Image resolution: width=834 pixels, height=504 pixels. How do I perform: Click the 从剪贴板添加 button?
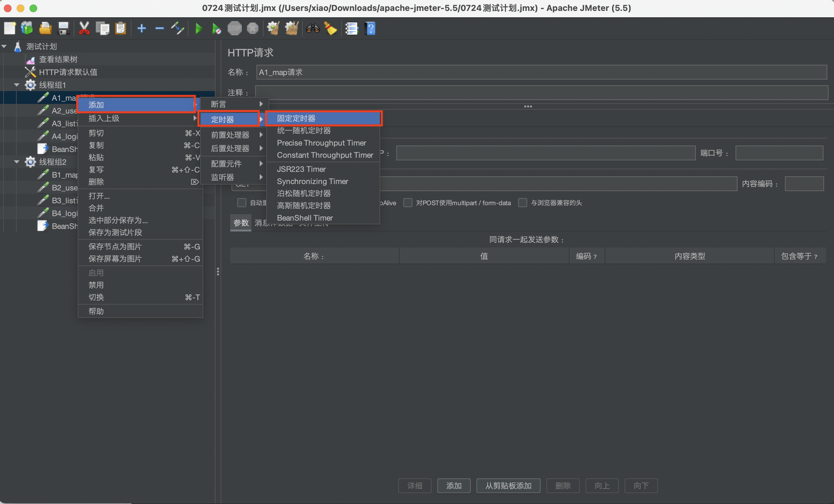[508, 486]
